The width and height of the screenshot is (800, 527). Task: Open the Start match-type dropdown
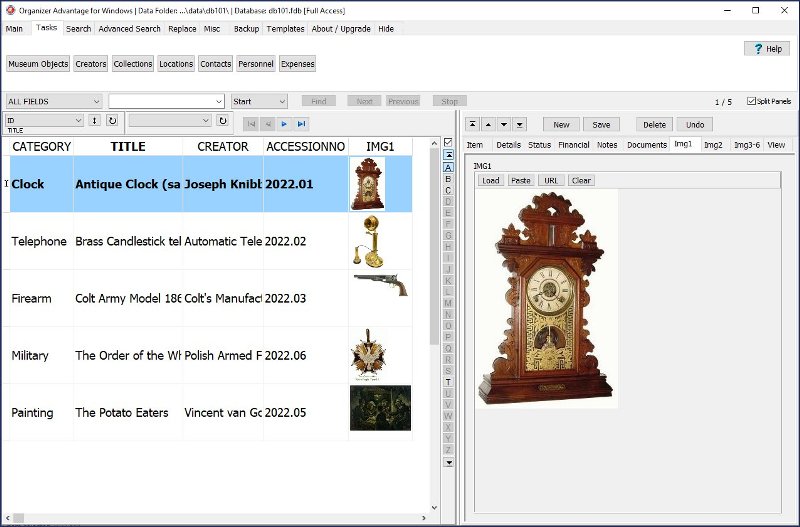coord(259,101)
